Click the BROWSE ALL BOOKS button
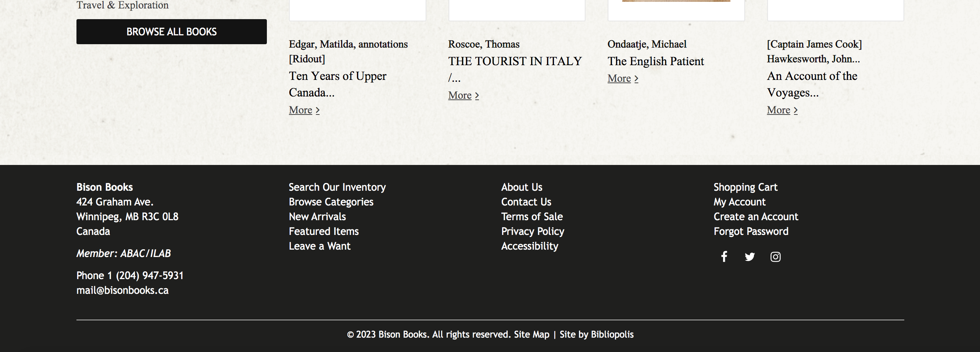This screenshot has width=980, height=352. click(x=172, y=32)
